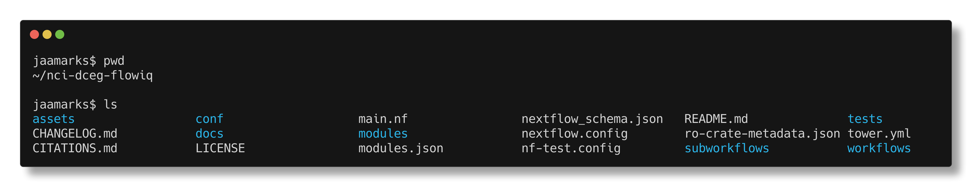Click the README.md file name

[716, 119]
